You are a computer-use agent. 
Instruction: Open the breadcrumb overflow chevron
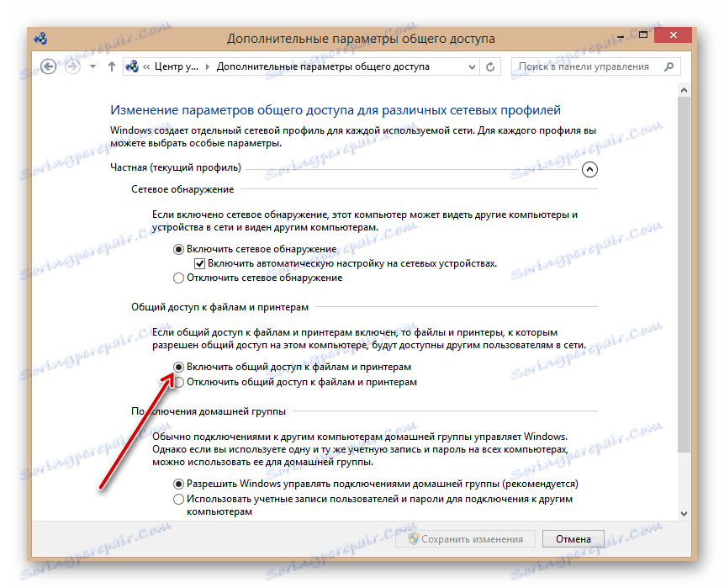(x=147, y=65)
